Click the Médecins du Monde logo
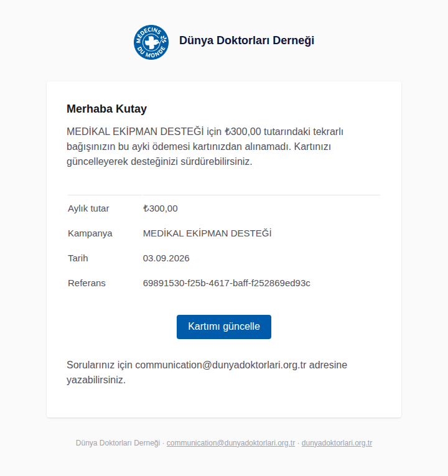This screenshot has width=448, height=476. coord(151,42)
